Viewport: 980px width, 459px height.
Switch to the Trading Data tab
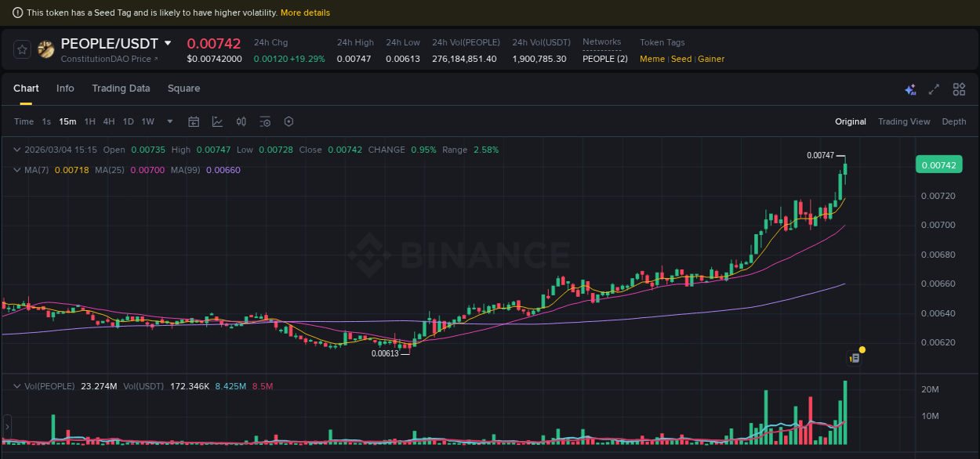pos(121,89)
